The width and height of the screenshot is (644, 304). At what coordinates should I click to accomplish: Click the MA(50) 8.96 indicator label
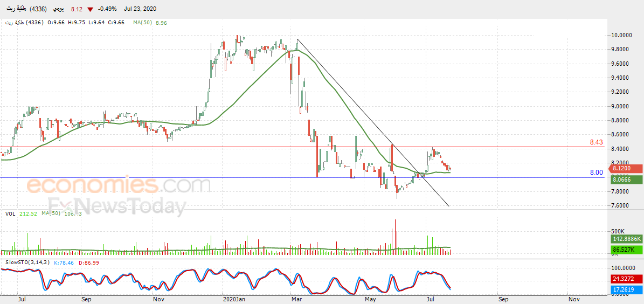(149, 23)
